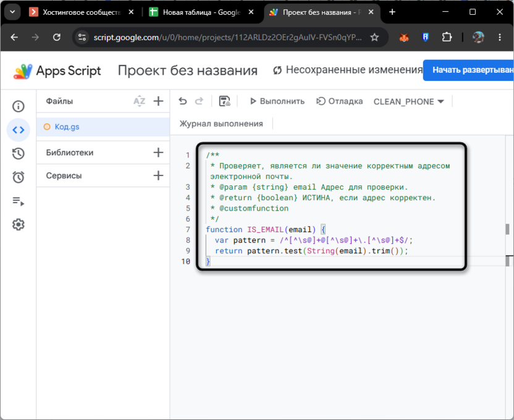Close the Проект без названия tab

click(371, 12)
